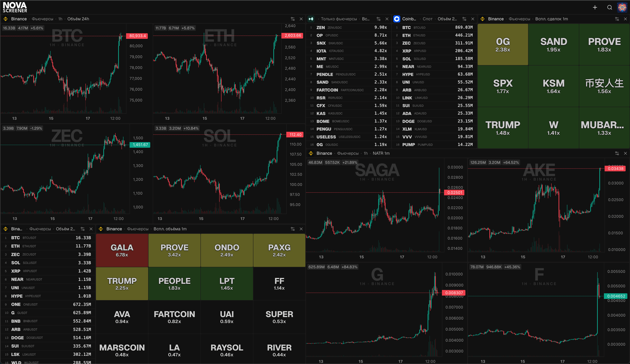Open settings of the Вспл. сделок 1m panel
The image size is (630, 364).
pos(617,19)
